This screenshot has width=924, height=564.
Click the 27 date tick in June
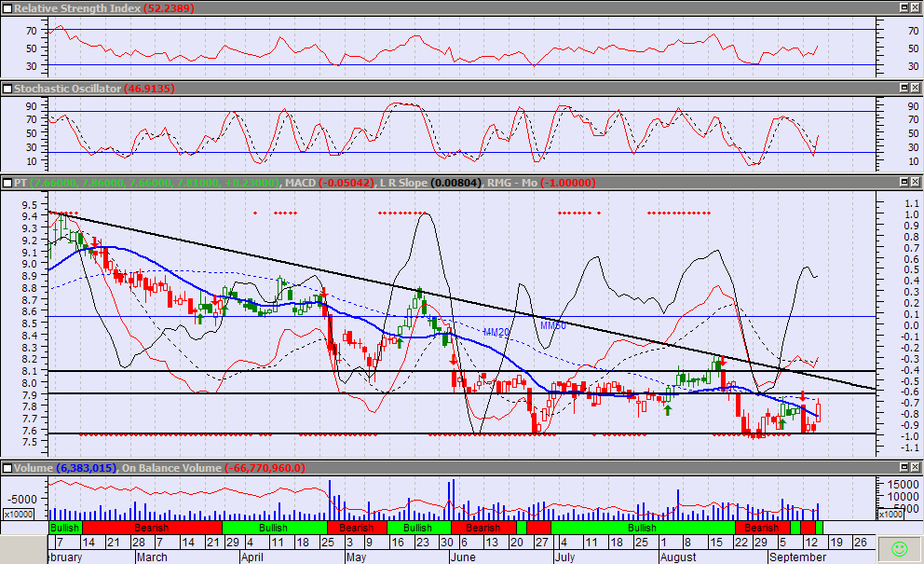tap(541, 543)
